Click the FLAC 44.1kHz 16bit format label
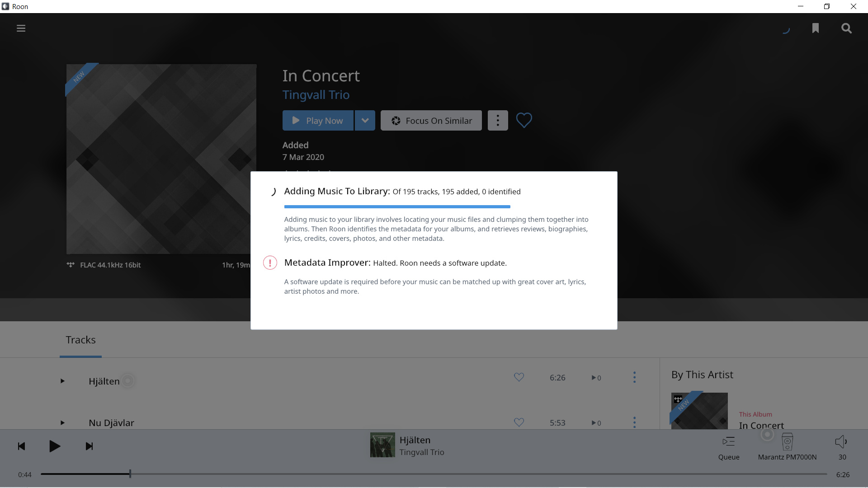Image resolution: width=868 pixels, height=488 pixels. [x=110, y=265]
